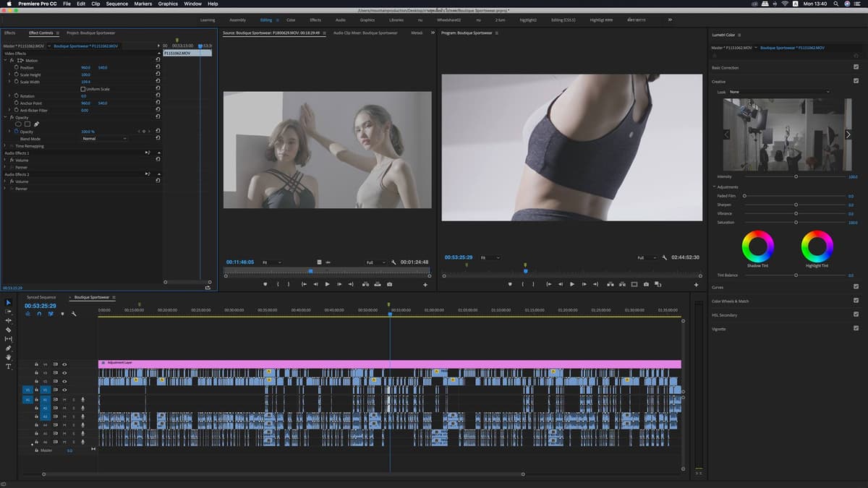
Task: Adjust the Lumetri Intensity slider
Action: coord(796,176)
